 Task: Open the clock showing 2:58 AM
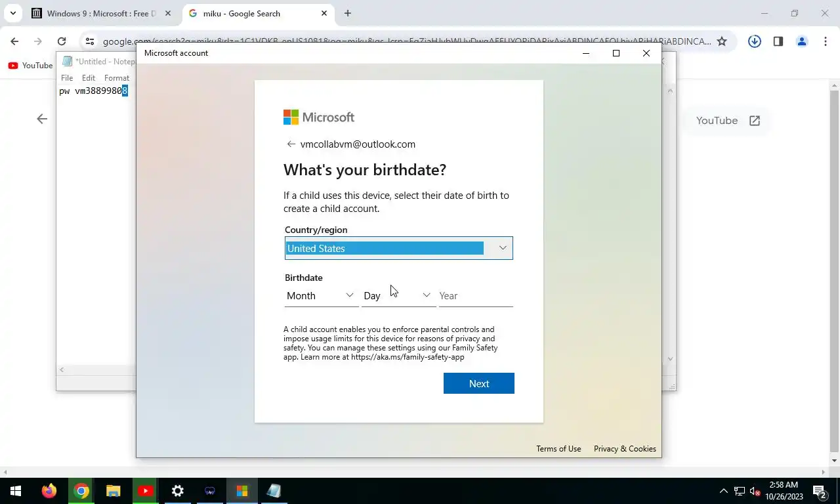pyautogui.click(x=784, y=491)
